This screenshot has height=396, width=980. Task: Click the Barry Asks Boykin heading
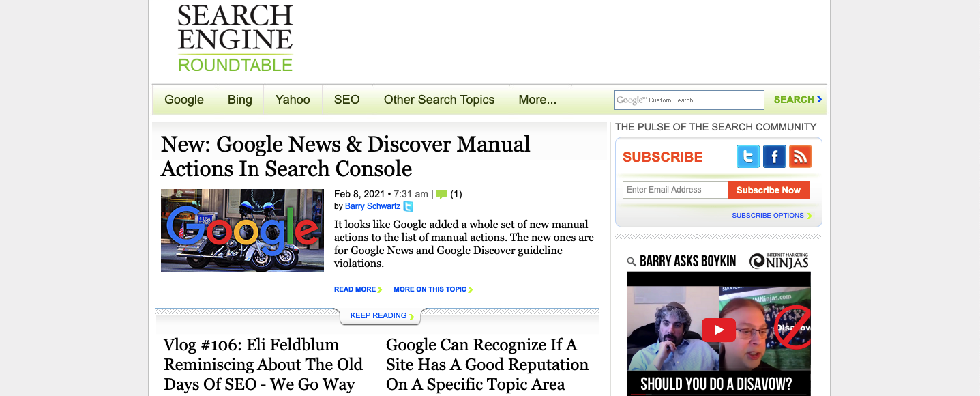pyautogui.click(x=688, y=261)
